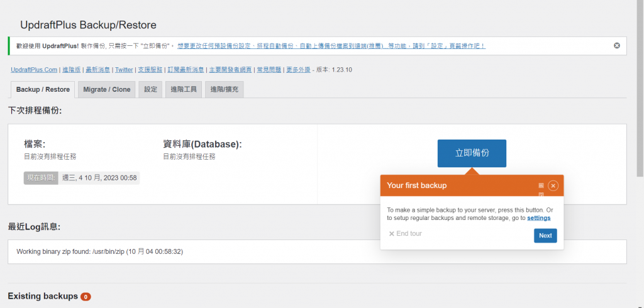The height and width of the screenshot is (308, 644).
Task: Click Next in the tour popup
Action: [x=545, y=236]
